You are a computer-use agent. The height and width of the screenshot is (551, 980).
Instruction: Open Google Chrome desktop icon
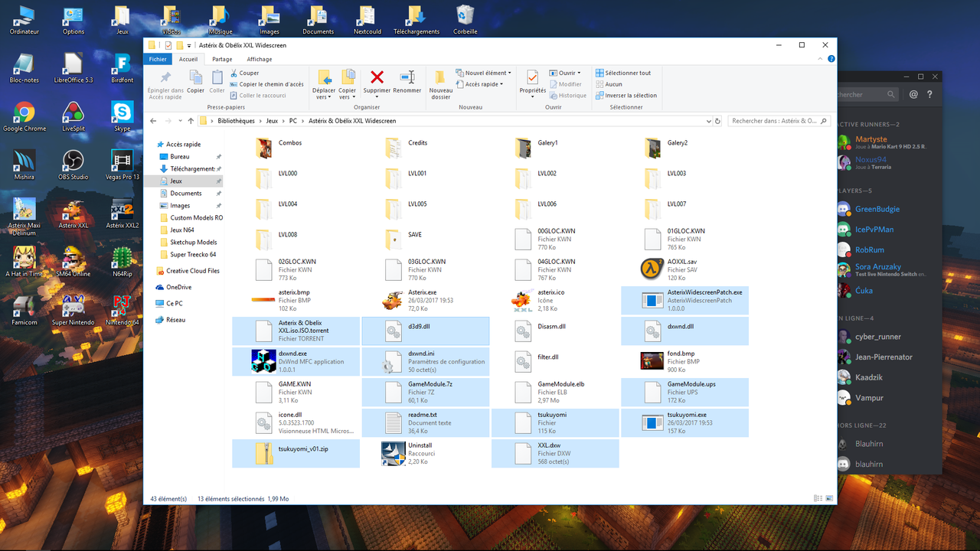[24, 116]
